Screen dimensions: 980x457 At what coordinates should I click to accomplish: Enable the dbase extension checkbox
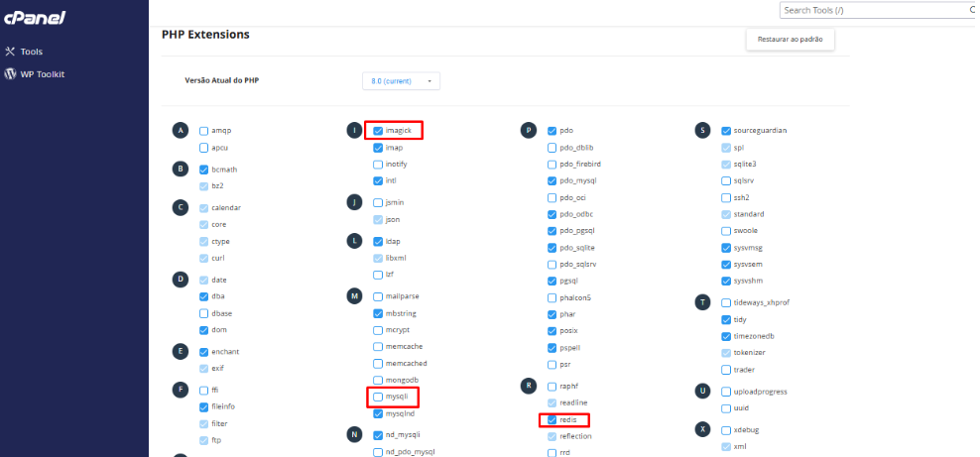[x=203, y=313]
